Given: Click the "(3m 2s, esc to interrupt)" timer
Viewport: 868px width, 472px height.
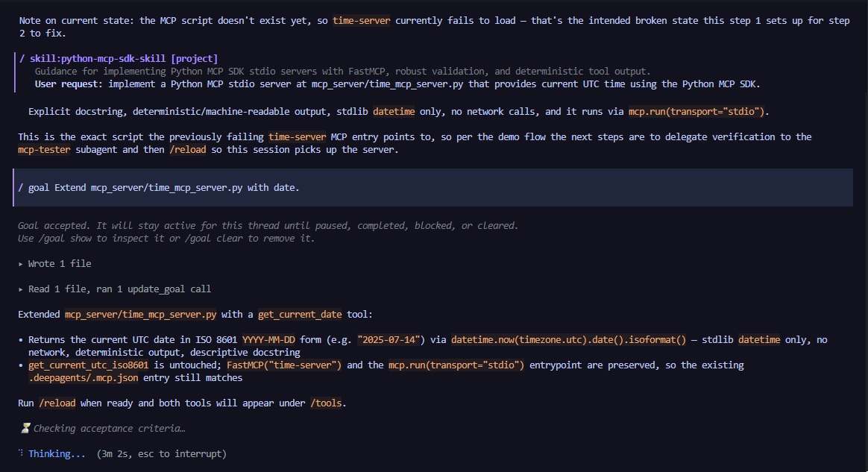Looking at the screenshot, I should 162,454.
